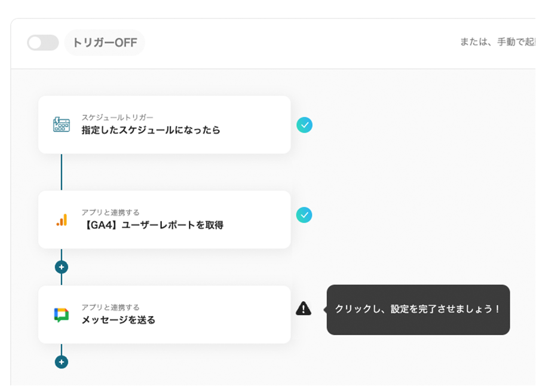Click the スケジュールトリガー label text
The image size is (536, 392).
(x=117, y=117)
